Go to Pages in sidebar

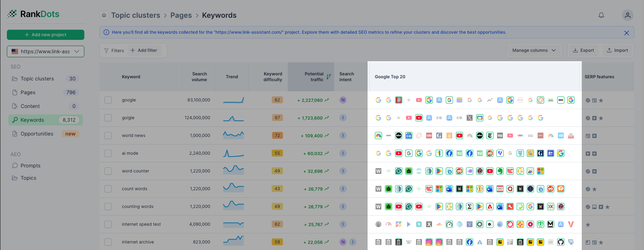pyautogui.click(x=46, y=92)
